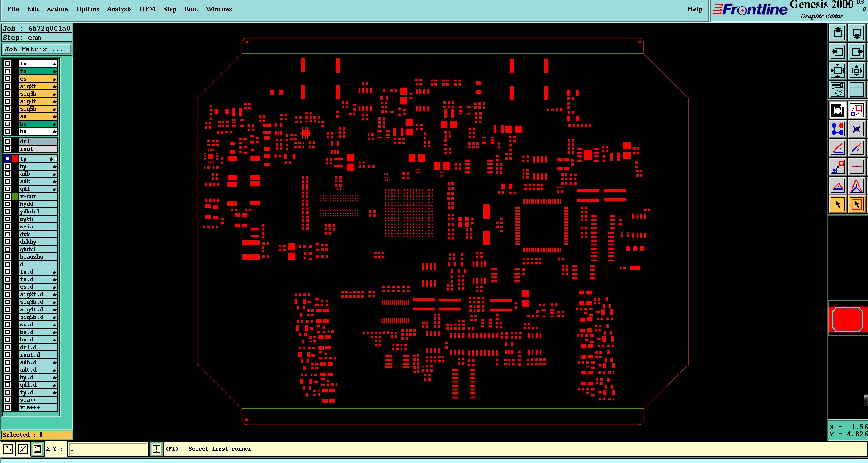Open the Windows menu
This screenshot has width=868, height=463.
coord(219,9)
